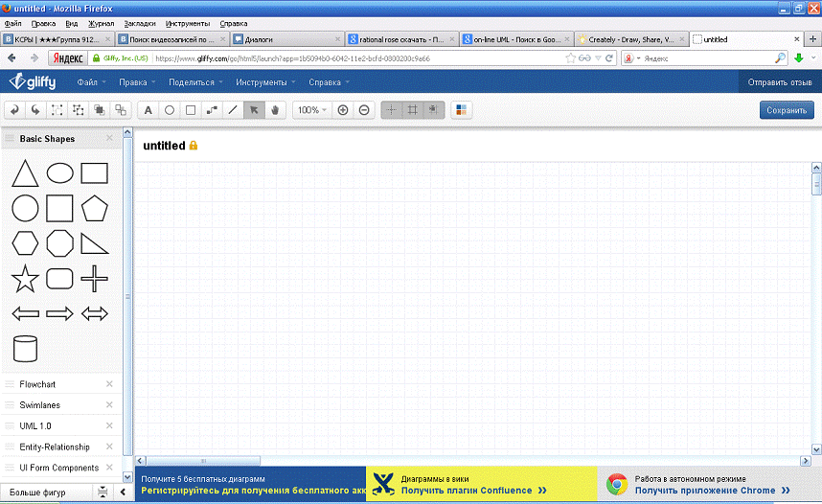Image resolution: width=822 pixels, height=504 pixels.
Task: Click the undo arrow icon
Action: pos(15,110)
